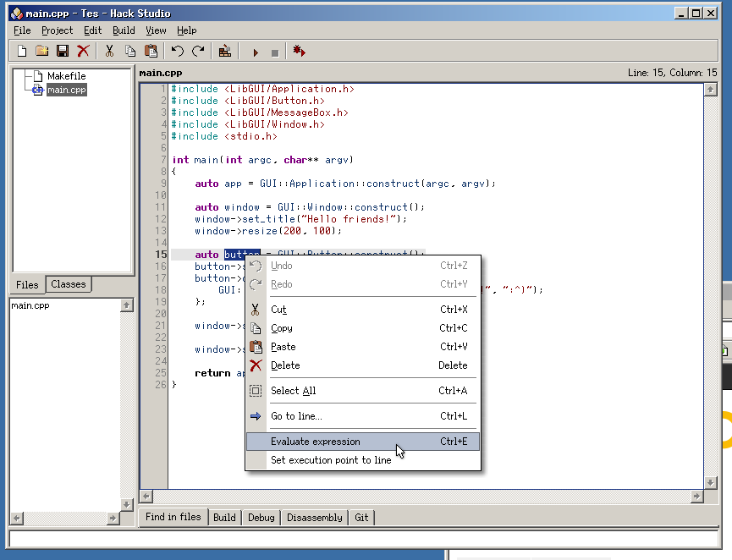Open the Disassembly tab
This screenshot has height=560, width=732.
[315, 518]
